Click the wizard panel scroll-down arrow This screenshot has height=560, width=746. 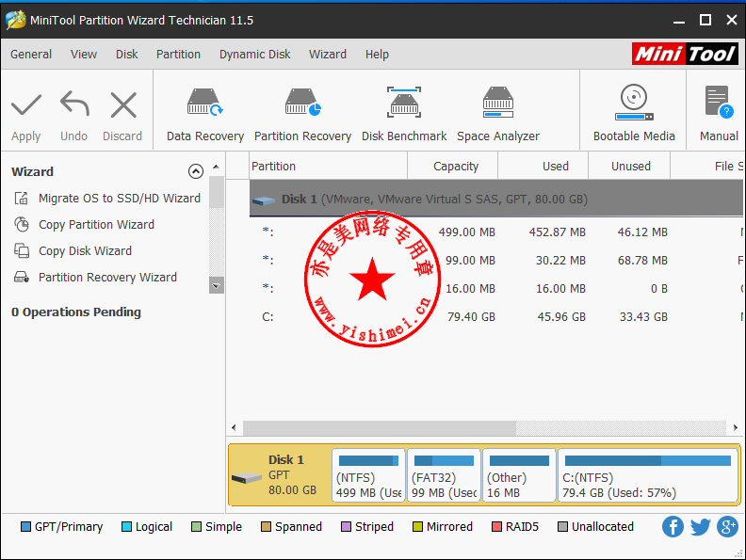coord(216,286)
